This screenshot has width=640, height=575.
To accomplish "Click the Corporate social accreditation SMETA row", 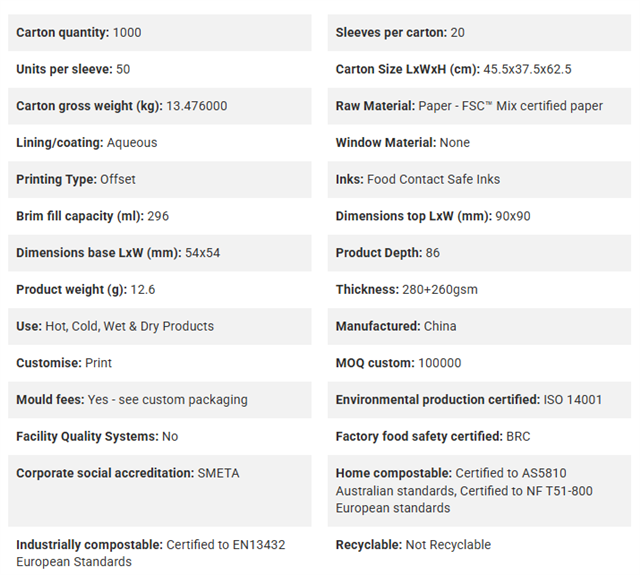I will (x=160, y=491).
